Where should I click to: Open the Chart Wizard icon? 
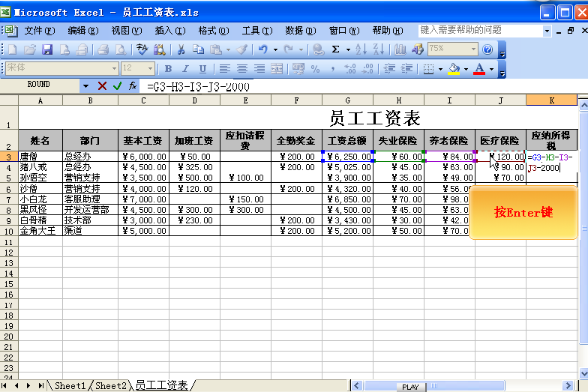(400, 49)
